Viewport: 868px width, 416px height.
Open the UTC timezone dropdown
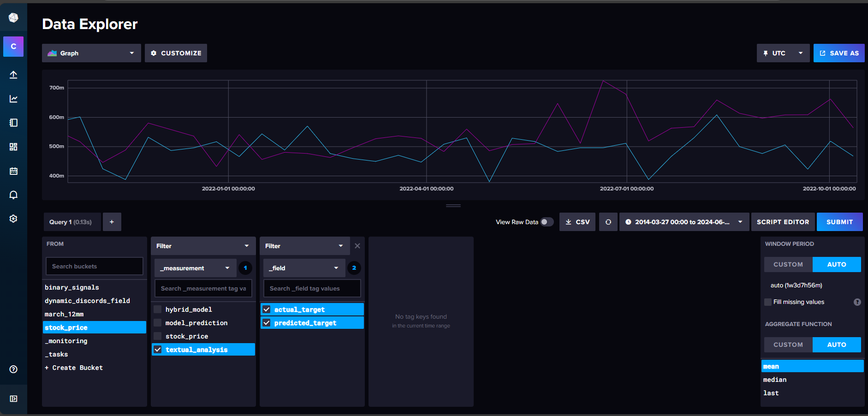click(x=783, y=53)
